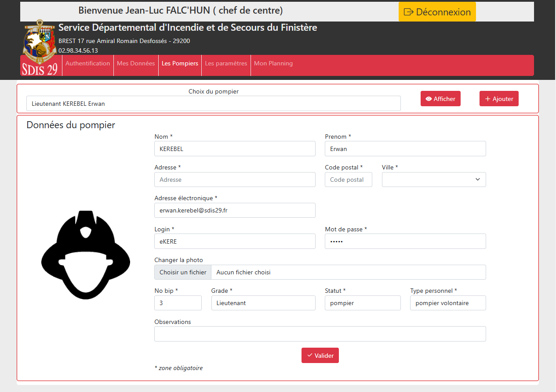
Task: Click the Déconnexion logout button
Action: (x=437, y=12)
